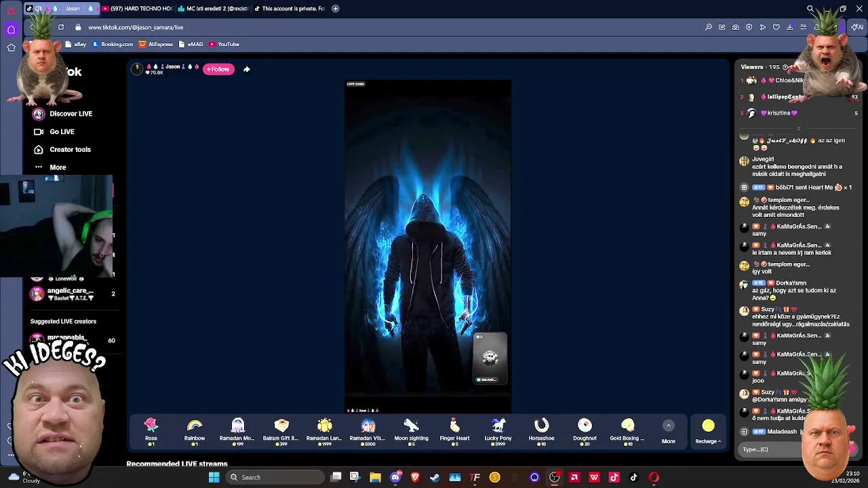Send the Horseshoe gift
Screen dimensions: 868x488
click(x=541, y=431)
